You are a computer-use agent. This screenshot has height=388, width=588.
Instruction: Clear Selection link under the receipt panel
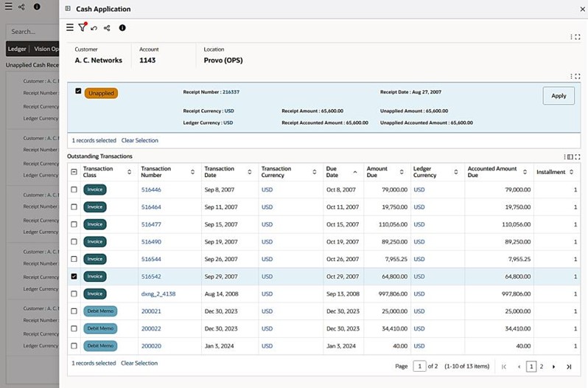(139, 140)
